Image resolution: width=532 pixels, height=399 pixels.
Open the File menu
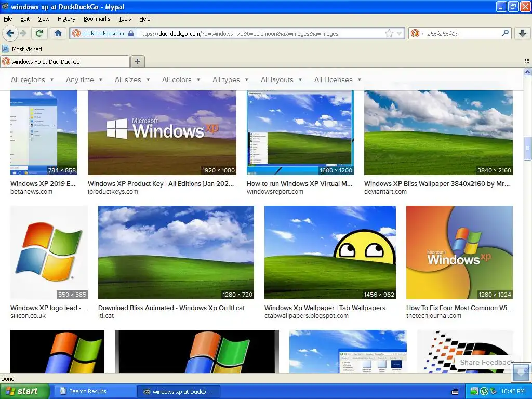(x=8, y=19)
